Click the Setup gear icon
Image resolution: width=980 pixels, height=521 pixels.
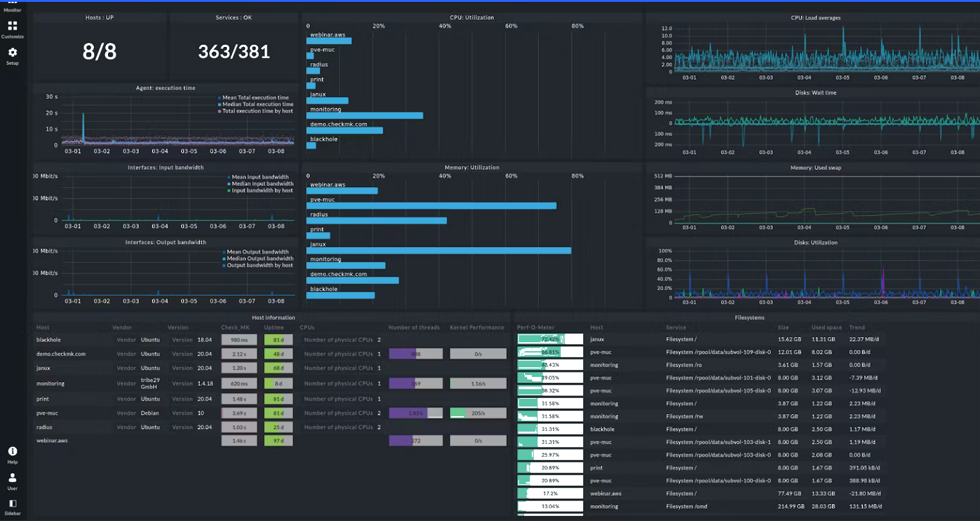[x=12, y=55]
